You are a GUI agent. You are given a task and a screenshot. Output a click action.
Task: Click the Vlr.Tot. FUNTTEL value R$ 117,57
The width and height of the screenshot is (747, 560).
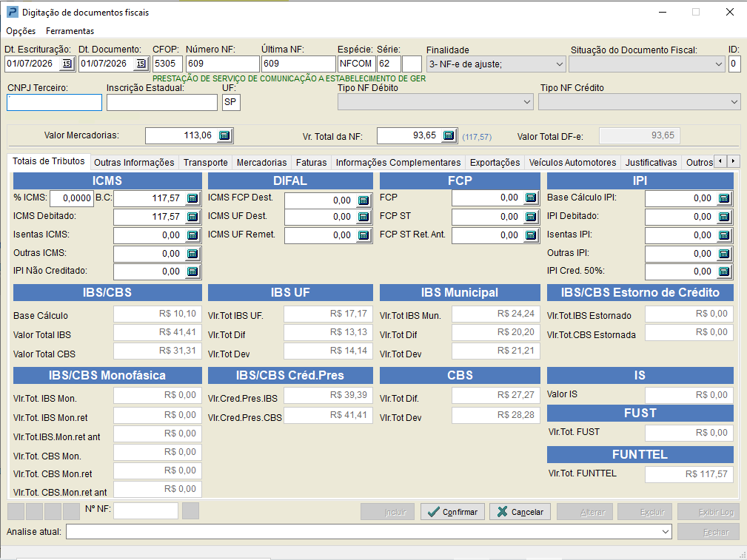[x=689, y=474]
